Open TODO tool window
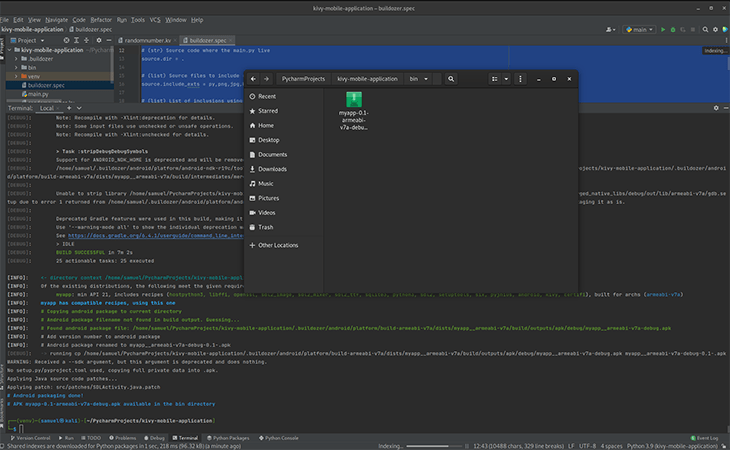The width and height of the screenshot is (730, 450). tap(91, 438)
